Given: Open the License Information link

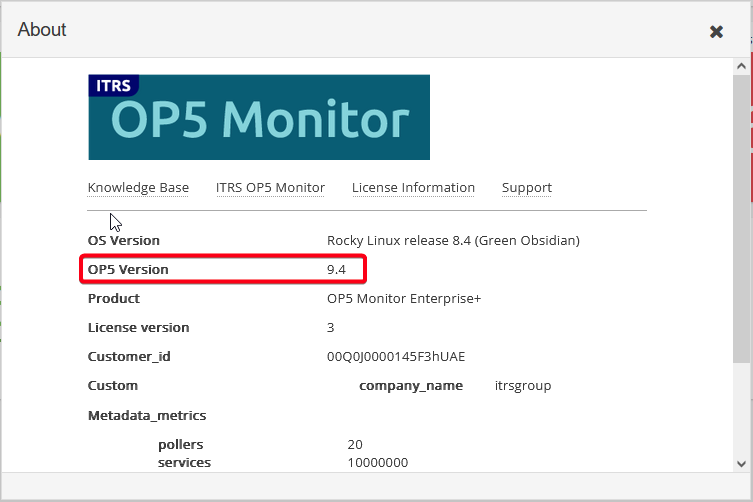Looking at the screenshot, I should pyautogui.click(x=413, y=187).
